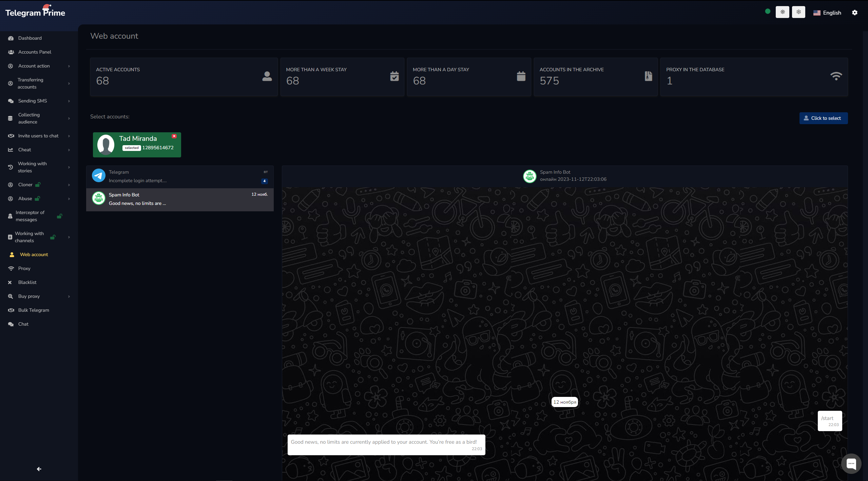Click the light theme sun button
The image size is (868, 481).
click(782, 12)
